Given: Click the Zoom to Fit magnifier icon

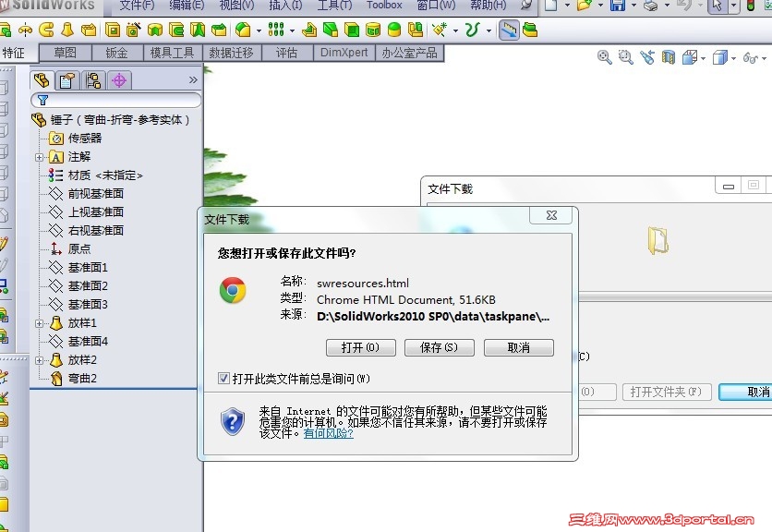Looking at the screenshot, I should (x=604, y=57).
